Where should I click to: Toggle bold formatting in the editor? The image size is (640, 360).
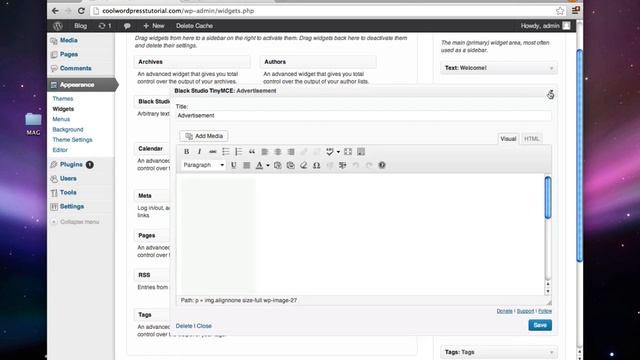(x=187, y=152)
